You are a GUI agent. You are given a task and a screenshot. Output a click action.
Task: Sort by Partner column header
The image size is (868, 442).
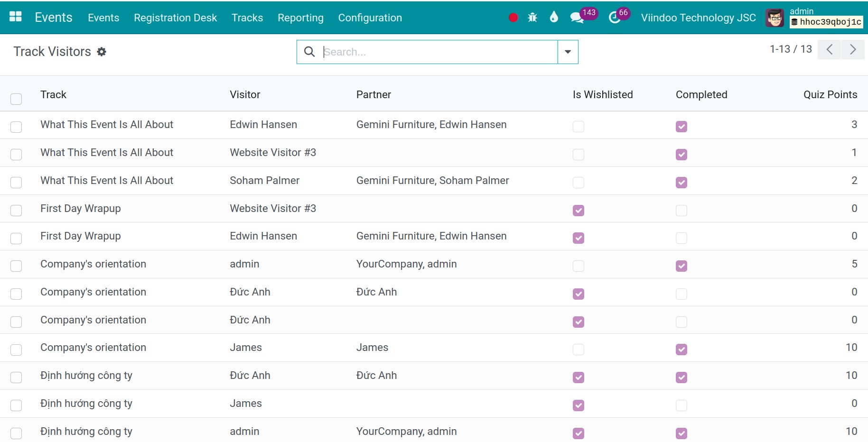(x=373, y=95)
